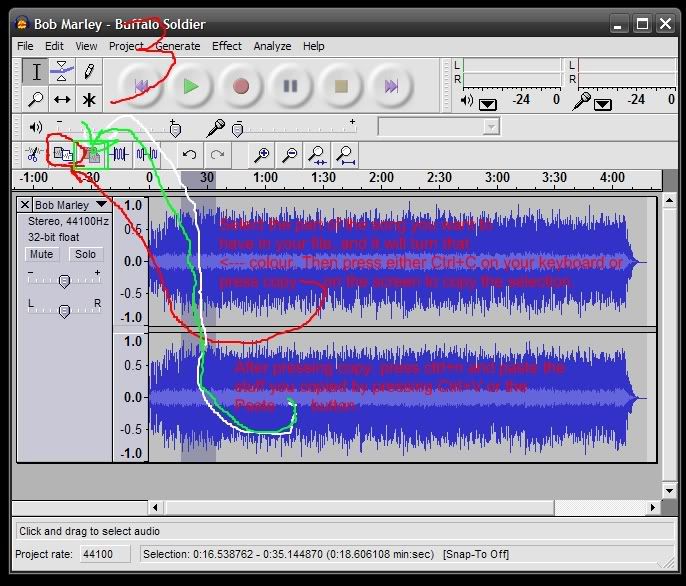Select the Zoom magnifier tool
The width and height of the screenshot is (686, 586).
(36, 99)
